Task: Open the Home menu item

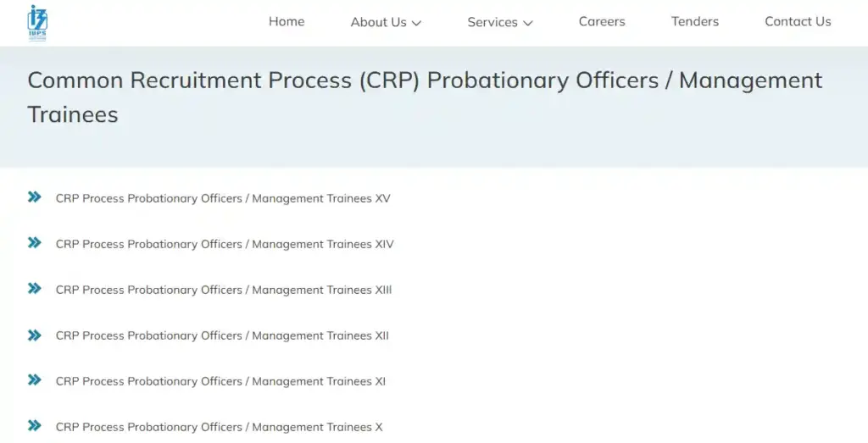Action: click(287, 22)
